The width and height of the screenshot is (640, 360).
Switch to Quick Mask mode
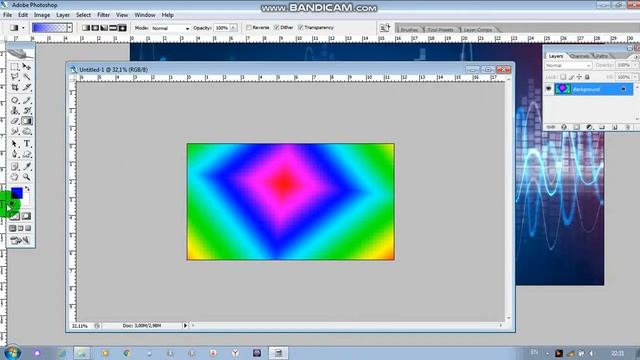pyautogui.click(x=26, y=216)
